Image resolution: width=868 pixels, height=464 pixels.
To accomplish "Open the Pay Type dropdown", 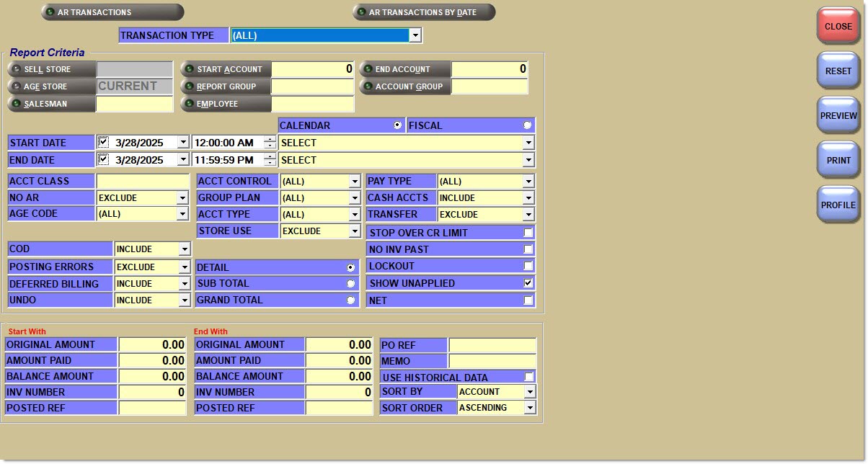I will (x=528, y=182).
